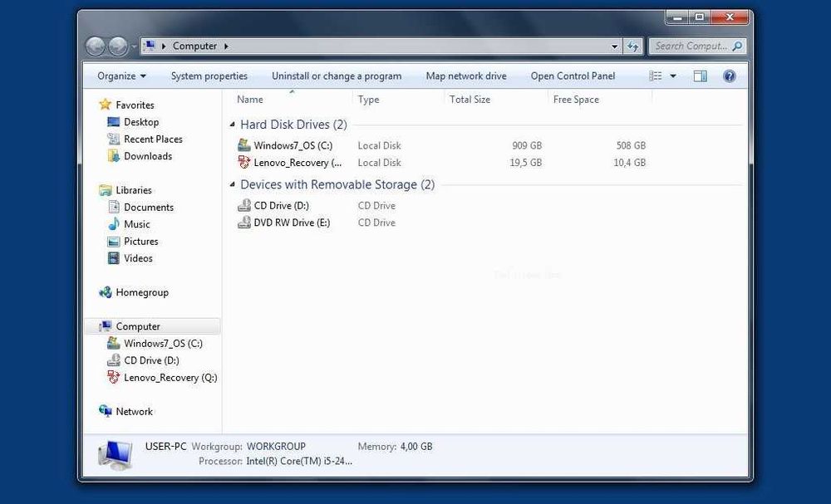The image size is (831, 504).
Task: Click CD Drive type of DVD RW row
Action: click(376, 223)
